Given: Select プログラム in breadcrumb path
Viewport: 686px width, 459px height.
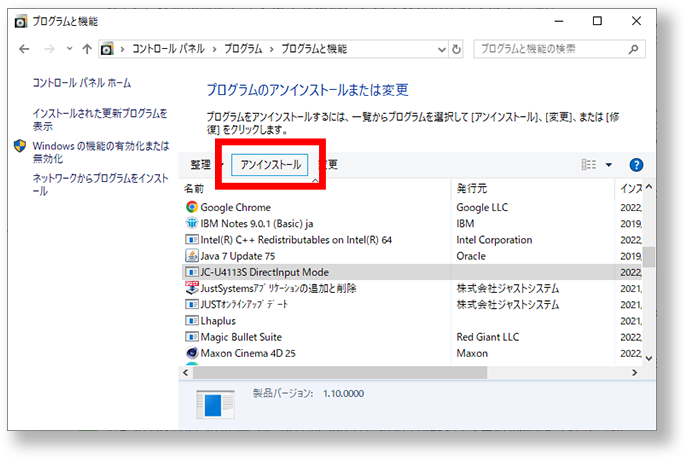Looking at the screenshot, I should tap(243, 49).
